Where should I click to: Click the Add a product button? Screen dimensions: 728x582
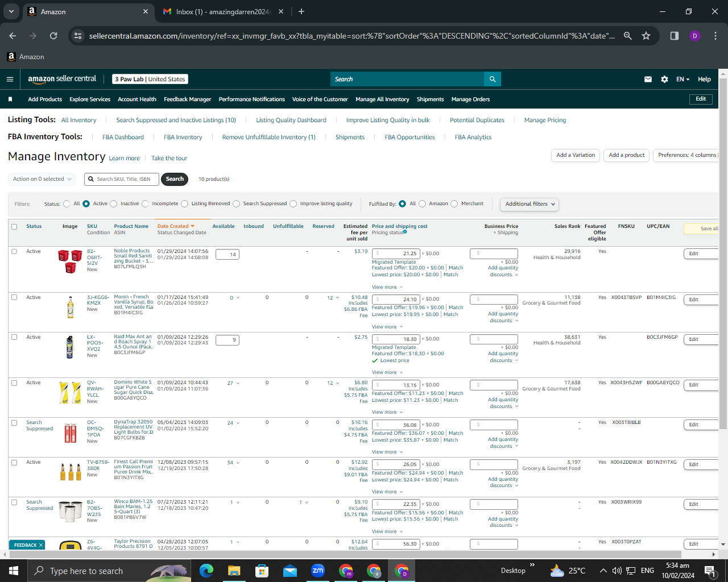627,155
